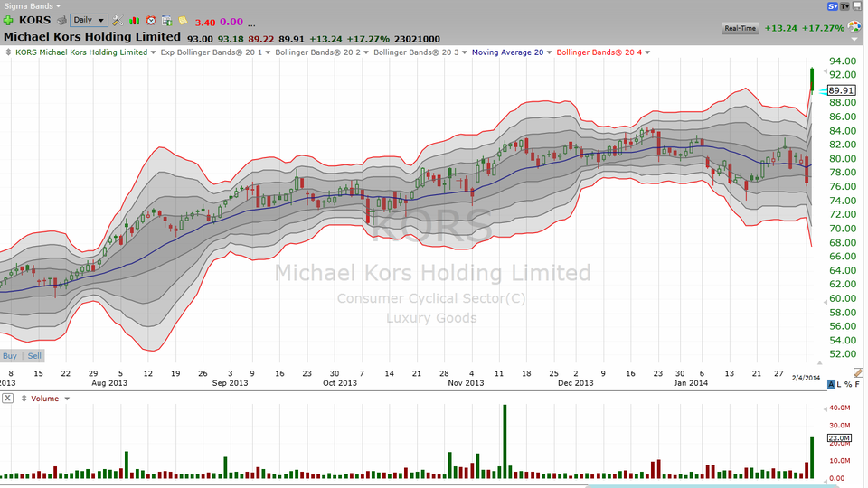
Task: Expand Exp Bollinger Bands 20 1 menu
Action: coord(268,52)
